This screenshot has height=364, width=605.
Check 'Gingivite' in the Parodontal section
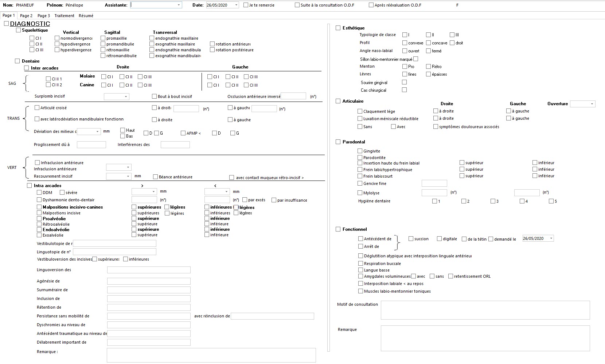360,151
